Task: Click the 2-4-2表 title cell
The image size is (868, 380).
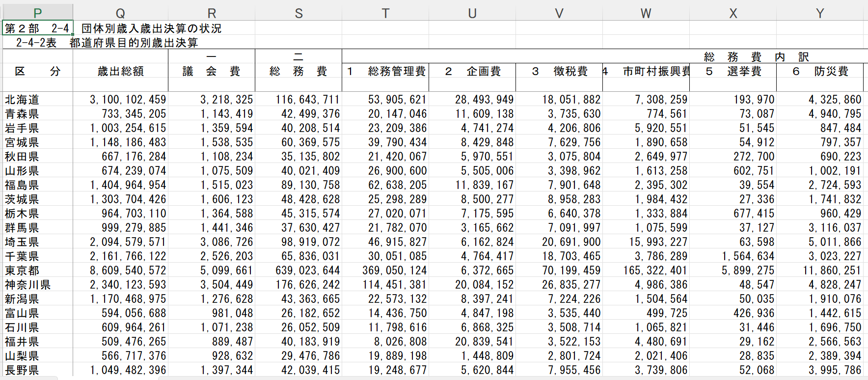Action: [x=37, y=43]
